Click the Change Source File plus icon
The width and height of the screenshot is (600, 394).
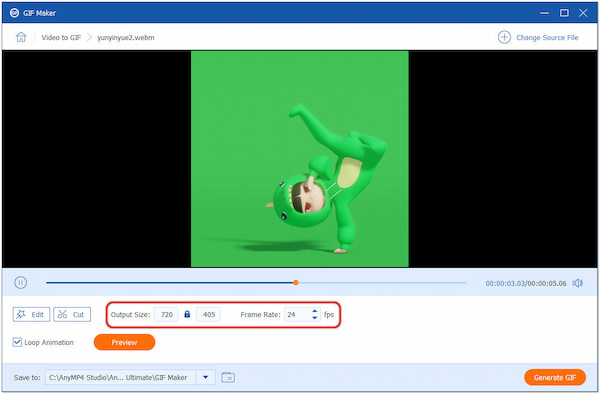pyautogui.click(x=504, y=37)
